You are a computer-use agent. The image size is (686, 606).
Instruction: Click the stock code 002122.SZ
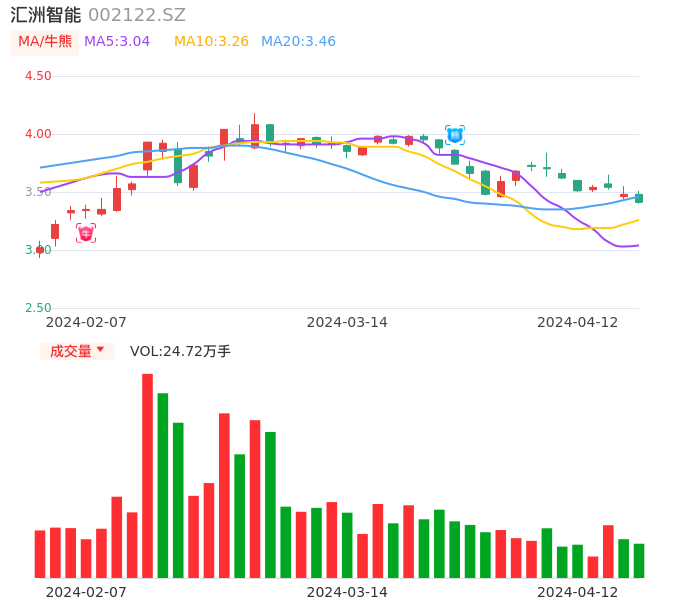(x=137, y=15)
